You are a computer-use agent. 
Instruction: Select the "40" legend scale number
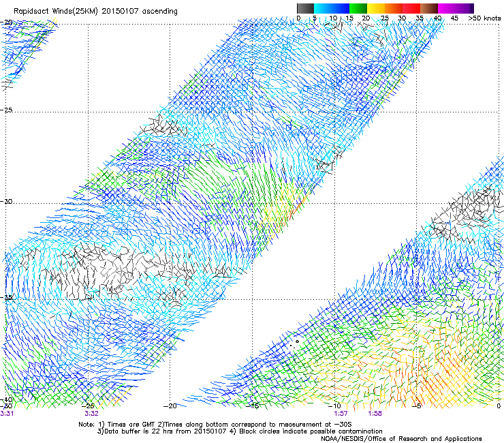pos(437,18)
